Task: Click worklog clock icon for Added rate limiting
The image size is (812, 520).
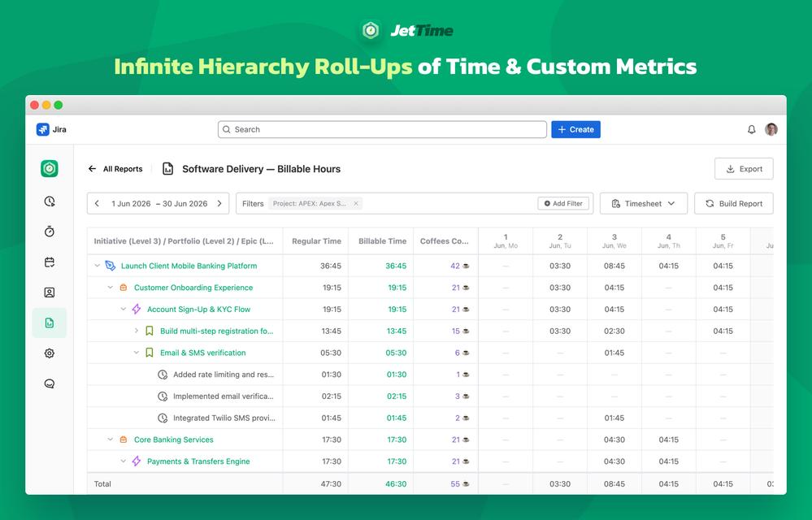Action: (163, 374)
